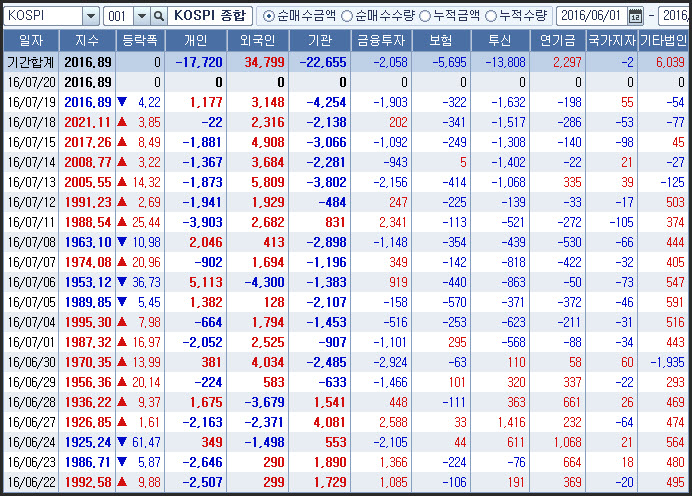Select the 누적금액 radio button
This screenshot has width=692, height=496.
tap(425, 16)
